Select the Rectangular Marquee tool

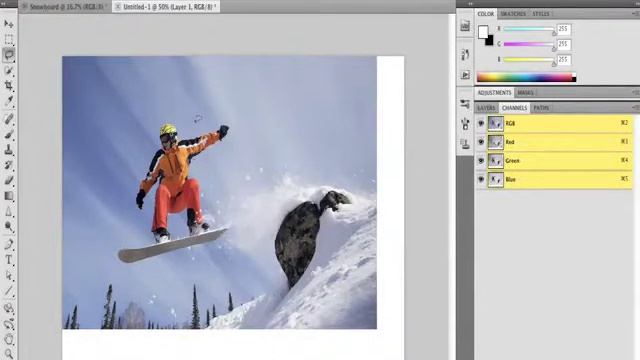[9, 39]
